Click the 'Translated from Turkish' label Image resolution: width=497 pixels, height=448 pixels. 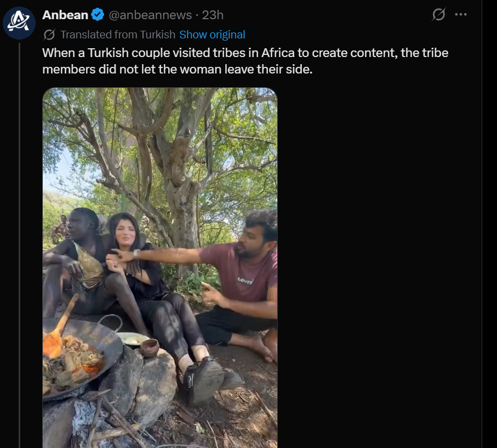pyautogui.click(x=117, y=35)
